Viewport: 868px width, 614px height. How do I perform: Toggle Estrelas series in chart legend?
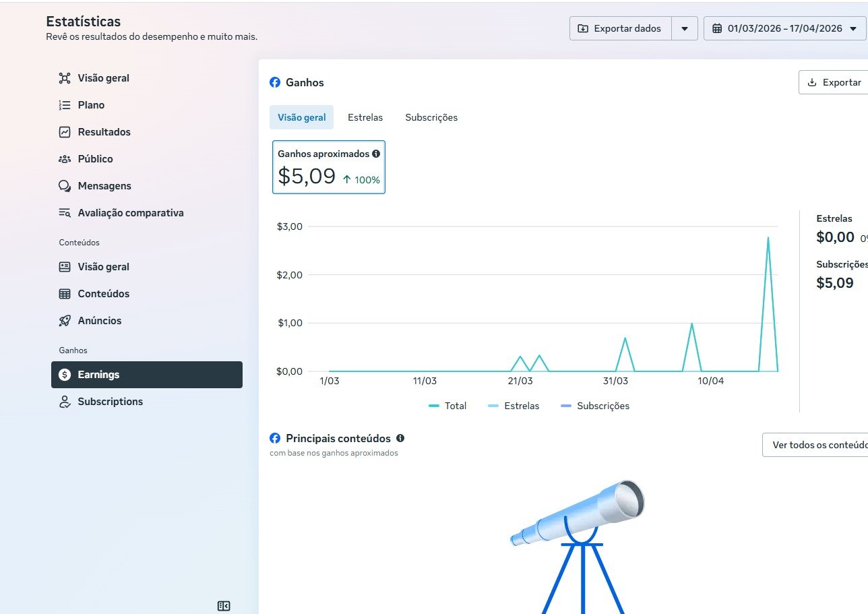click(x=514, y=406)
